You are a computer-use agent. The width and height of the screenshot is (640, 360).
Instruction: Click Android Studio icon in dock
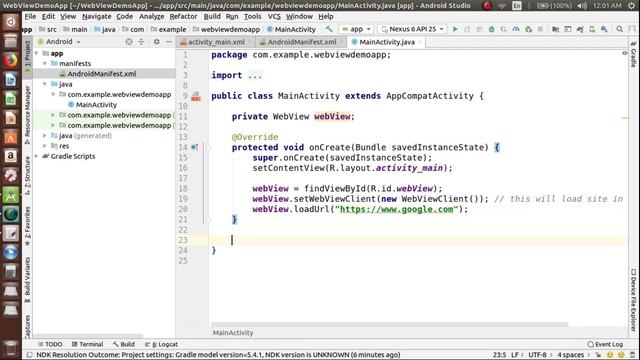point(11,195)
